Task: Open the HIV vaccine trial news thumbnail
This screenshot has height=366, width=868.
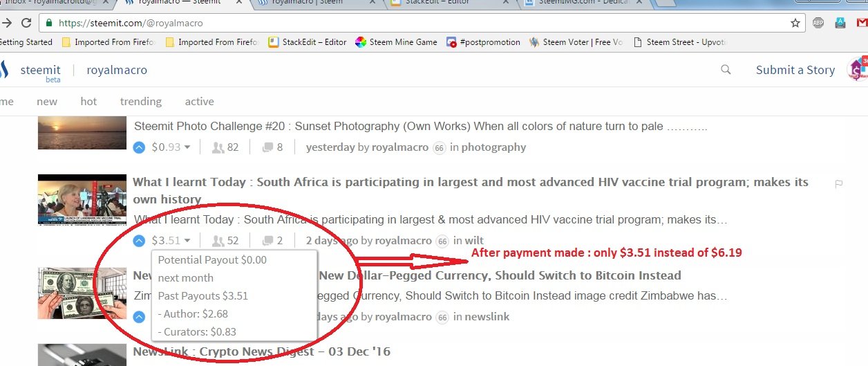Action: coord(82,199)
